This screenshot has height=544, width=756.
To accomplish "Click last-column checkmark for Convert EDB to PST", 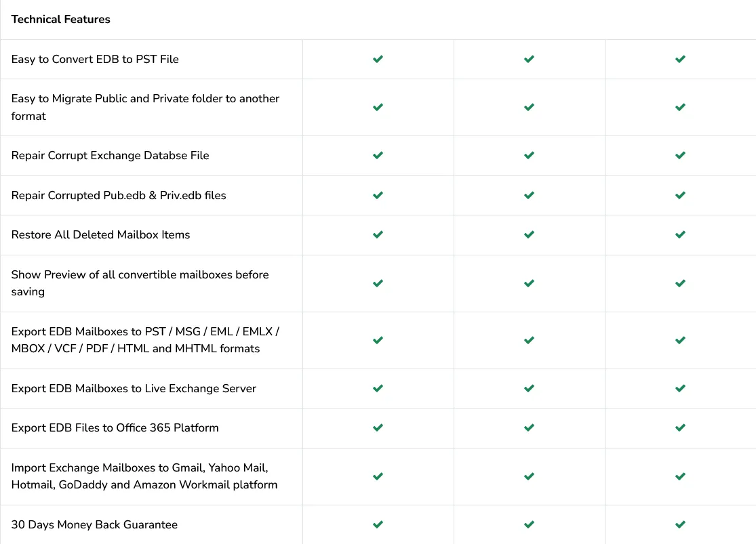I will click(680, 59).
